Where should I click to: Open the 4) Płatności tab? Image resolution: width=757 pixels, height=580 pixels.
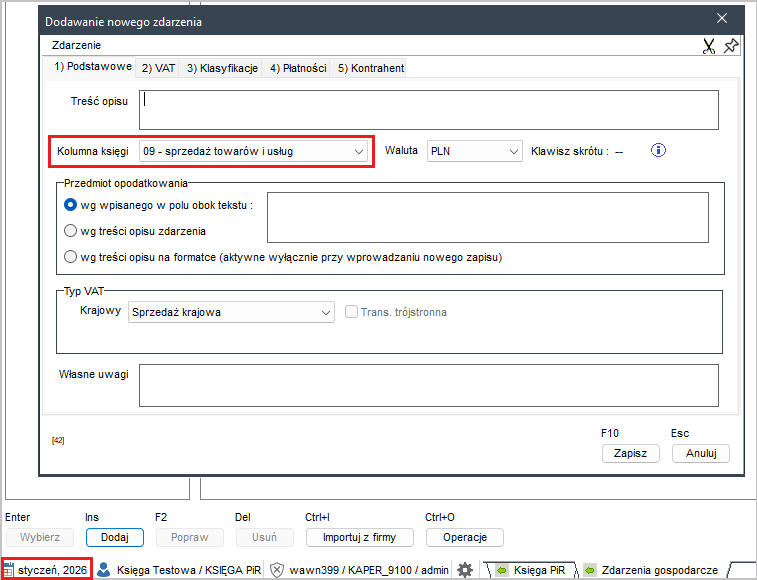point(298,68)
